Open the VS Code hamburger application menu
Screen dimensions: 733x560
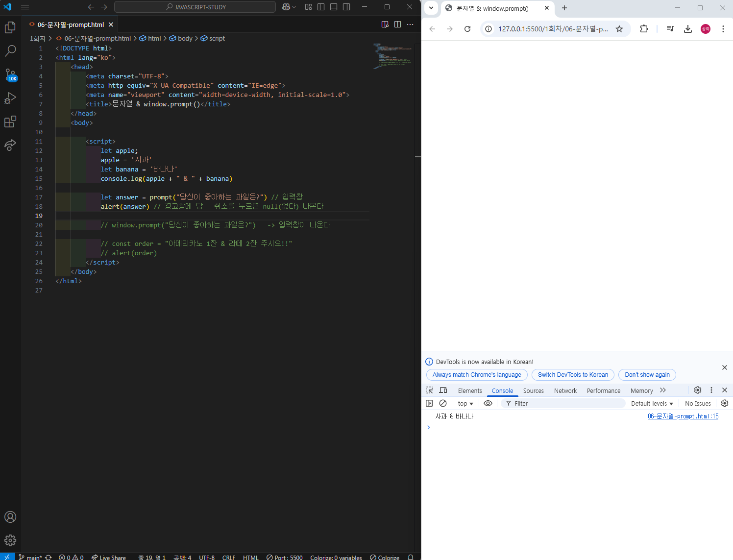(x=25, y=7)
